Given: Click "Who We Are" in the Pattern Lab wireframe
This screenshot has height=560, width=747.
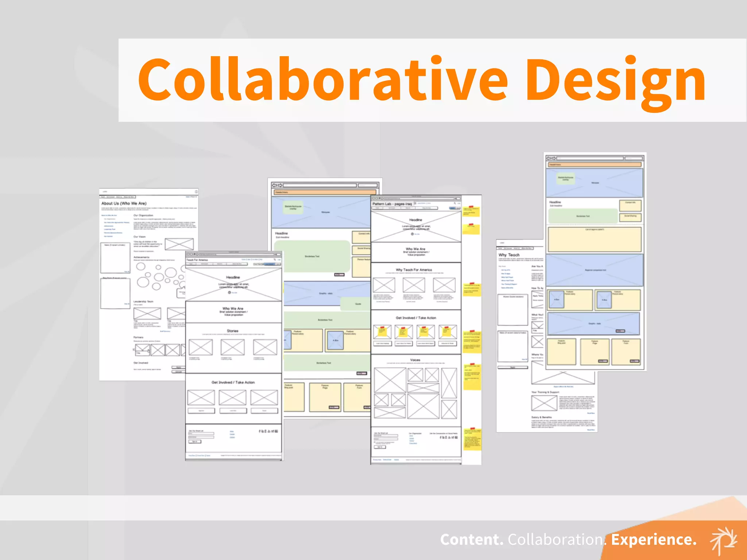Looking at the screenshot, I should (x=415, y=249).
